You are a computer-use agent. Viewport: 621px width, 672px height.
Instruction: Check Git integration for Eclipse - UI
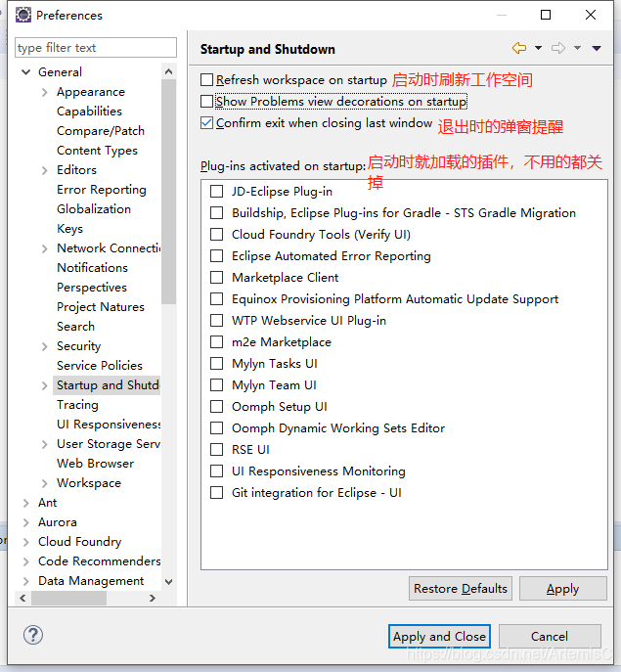pyautogui.click(x=216, y=492)
